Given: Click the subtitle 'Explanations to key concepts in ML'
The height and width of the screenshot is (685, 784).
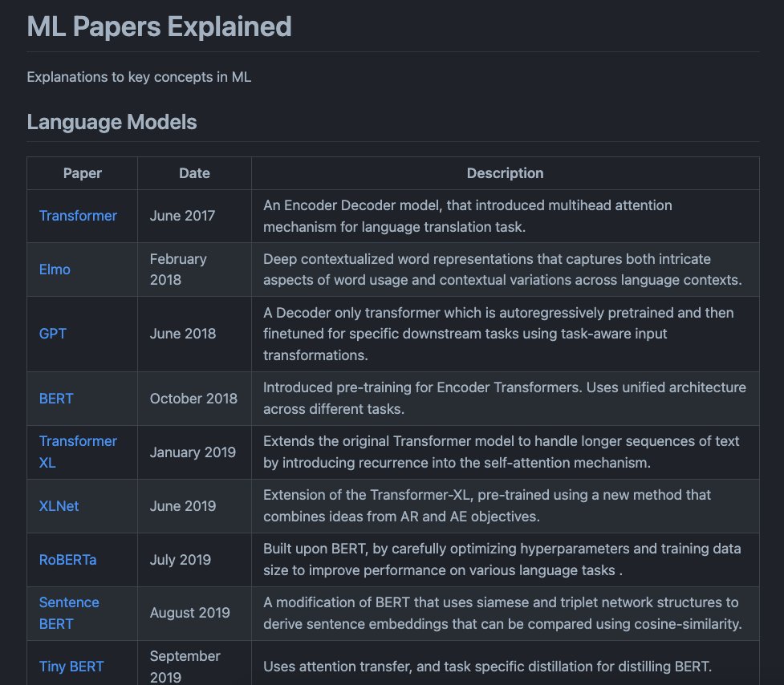Looking at the screenshot, I should pyautogui.click(x=139, y=77).
